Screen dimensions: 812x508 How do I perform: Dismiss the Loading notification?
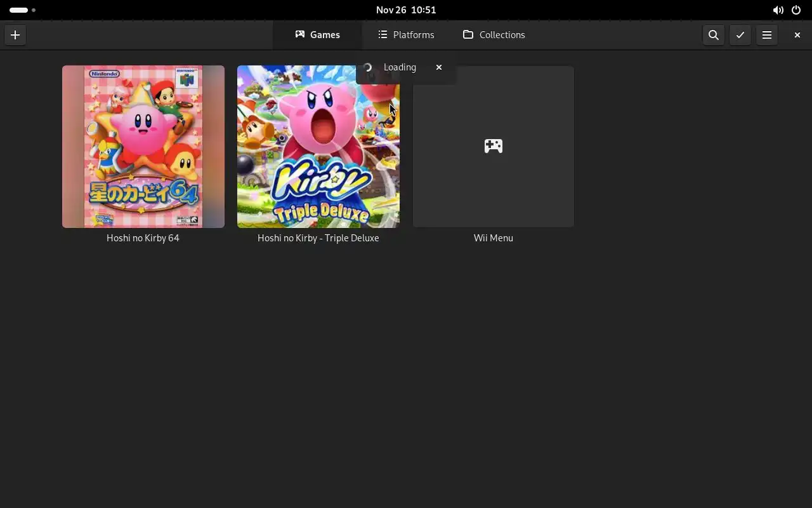click(x=438, y=67)
